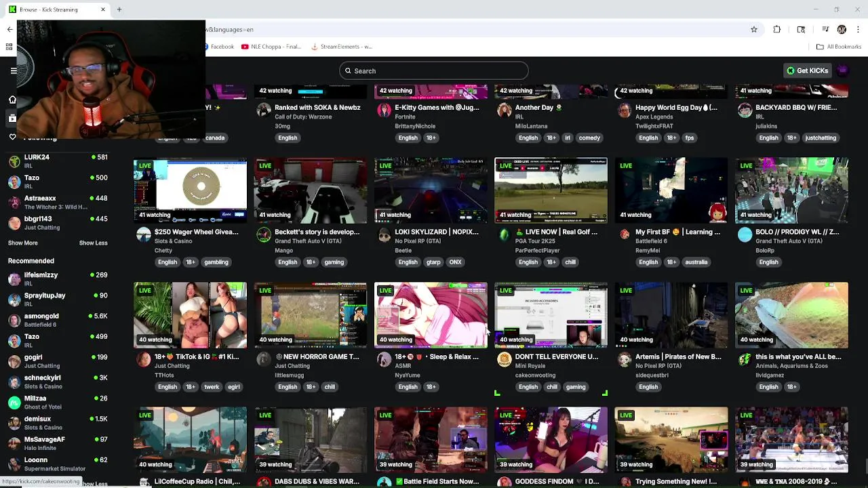Open the Kick user profile avatar
This screenshot has width=868, height=488.
pos(843,70)
